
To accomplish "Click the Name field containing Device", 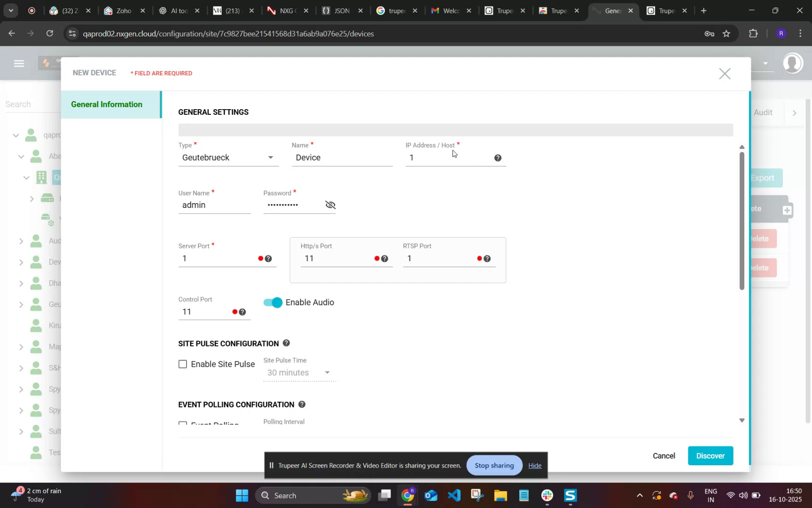I will (x=342, y=158).
